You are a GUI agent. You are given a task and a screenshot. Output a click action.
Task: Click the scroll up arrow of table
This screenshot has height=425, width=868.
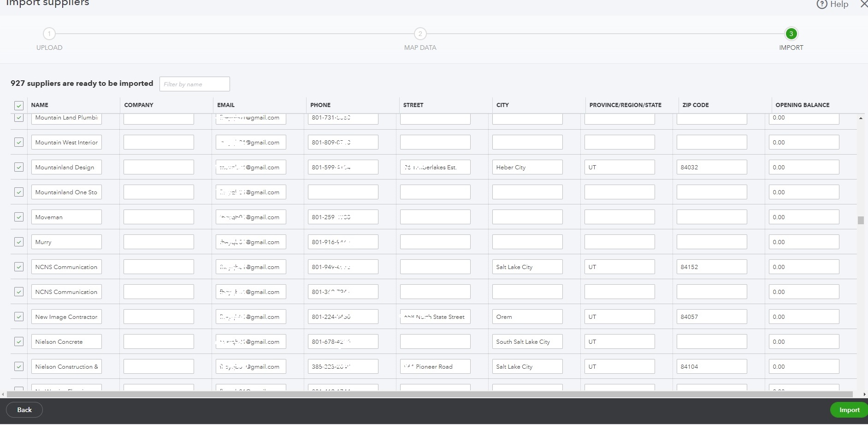pyautogui.click(x=861, y=119)
